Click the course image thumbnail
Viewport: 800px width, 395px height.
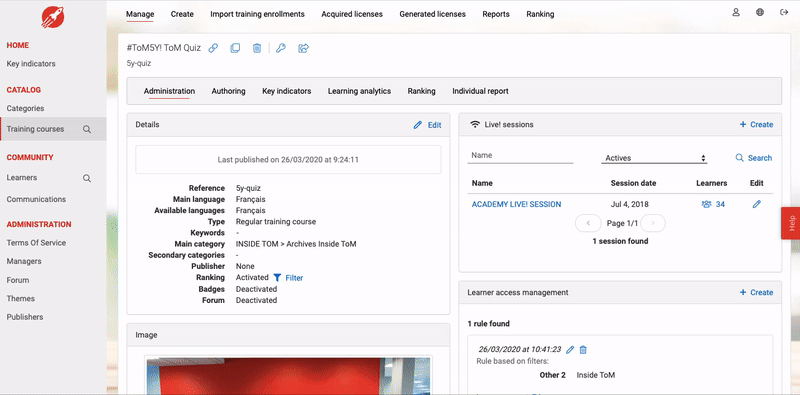coord(288,376)
